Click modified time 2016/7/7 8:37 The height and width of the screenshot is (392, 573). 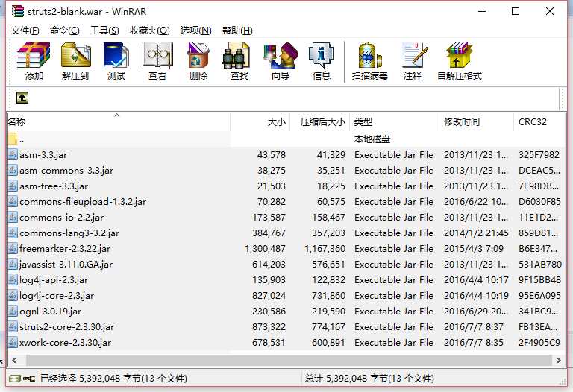[x=474, y=326]
